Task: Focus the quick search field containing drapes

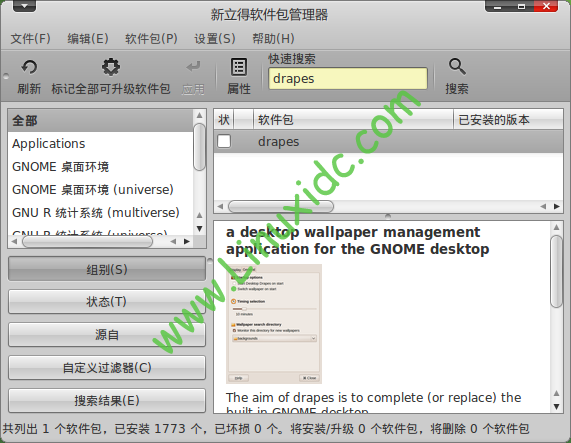Action: [x=348, y=78]
